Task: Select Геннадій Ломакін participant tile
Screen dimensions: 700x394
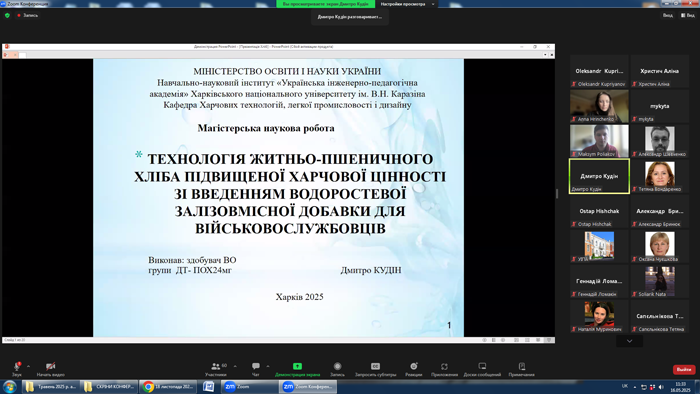Action: point(599,281)
